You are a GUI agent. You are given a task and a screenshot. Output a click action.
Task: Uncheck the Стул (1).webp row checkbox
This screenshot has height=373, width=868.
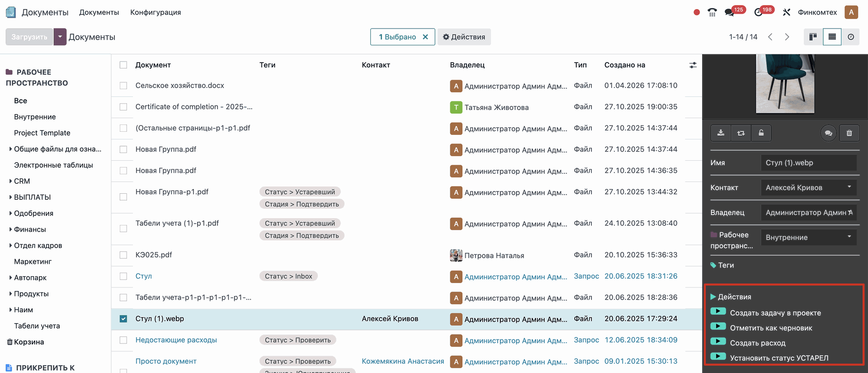(123, 319)
